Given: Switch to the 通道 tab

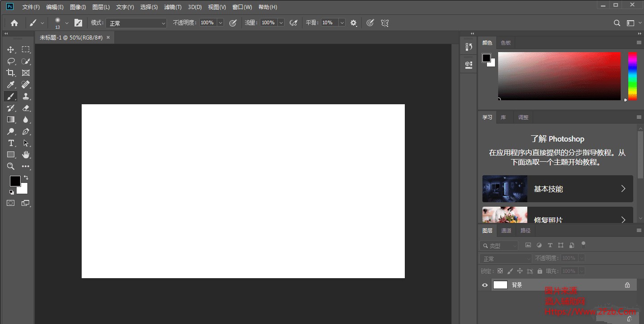Looking at the screenshot, I should [x=506, y=231].
